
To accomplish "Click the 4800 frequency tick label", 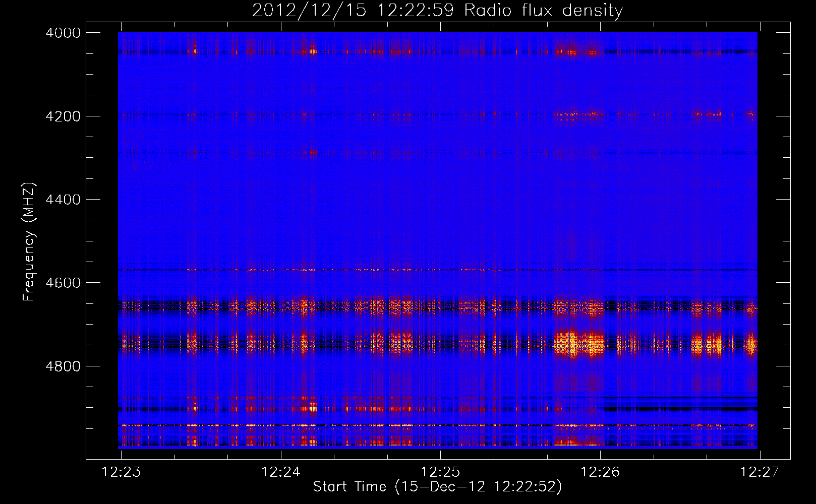I will pyautogui.click(x=63, y=366).
